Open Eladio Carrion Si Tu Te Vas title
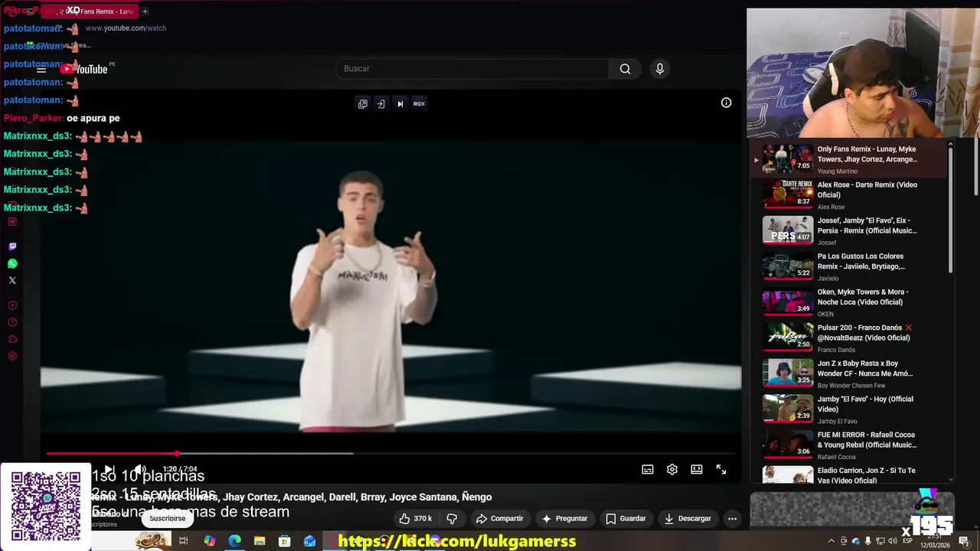Viewport: 980px width, 551px height. pos(866,475)
